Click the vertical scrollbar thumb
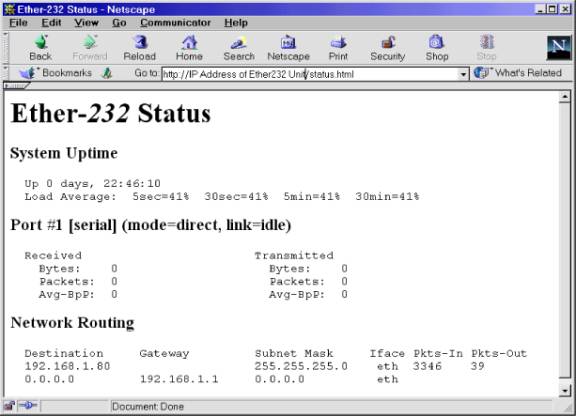The width and height of the screenshot is (576, 416). pyautogui.click(x=564, y=240)
